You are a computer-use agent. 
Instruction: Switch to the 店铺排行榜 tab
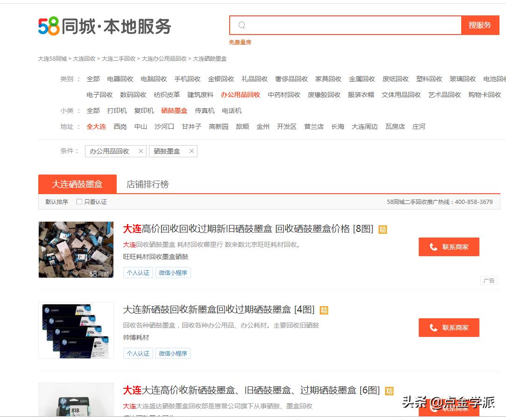click(x=147, y=185)
